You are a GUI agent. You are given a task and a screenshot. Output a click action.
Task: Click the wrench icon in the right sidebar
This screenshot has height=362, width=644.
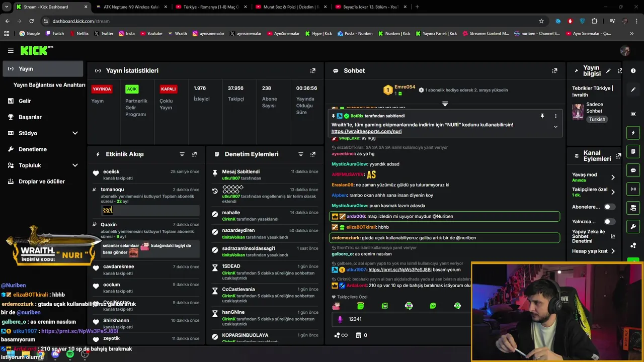pyautogui.click(x=633, y=227)
